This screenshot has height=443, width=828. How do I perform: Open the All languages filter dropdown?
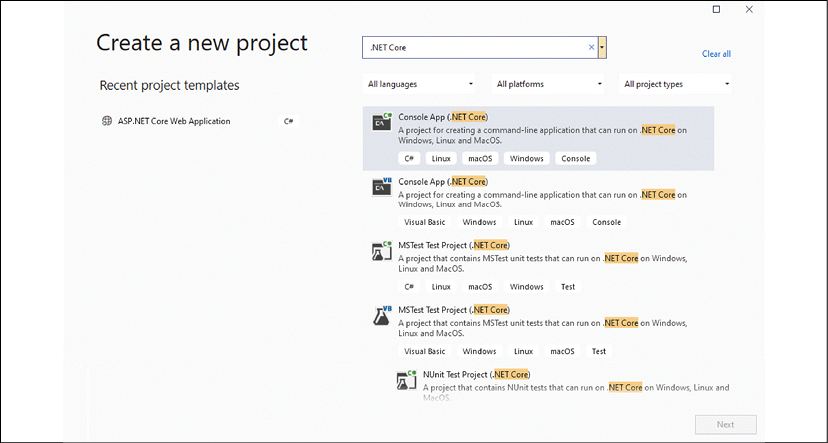[x=419, y=84]
